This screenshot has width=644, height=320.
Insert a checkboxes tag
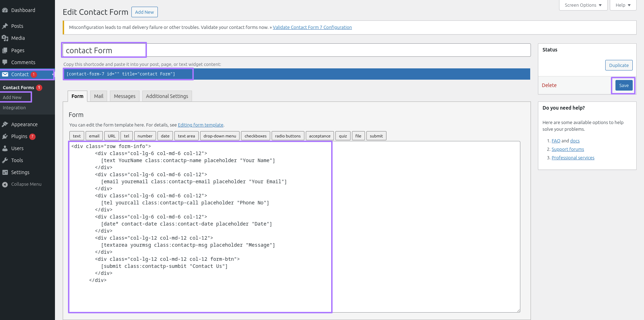[x=256, y=136]
